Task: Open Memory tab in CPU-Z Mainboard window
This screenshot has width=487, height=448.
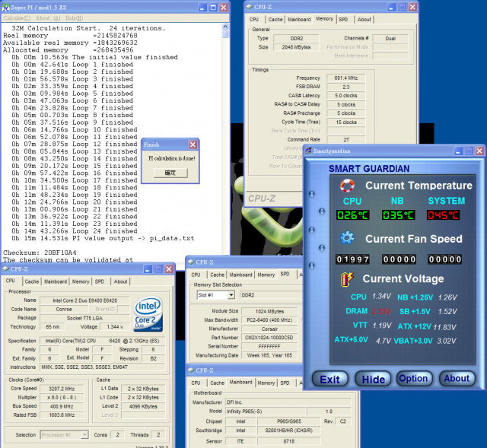Action: 266,383
